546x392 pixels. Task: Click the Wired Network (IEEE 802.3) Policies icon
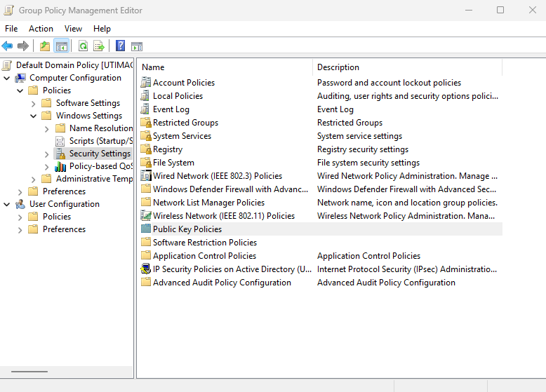146,176
